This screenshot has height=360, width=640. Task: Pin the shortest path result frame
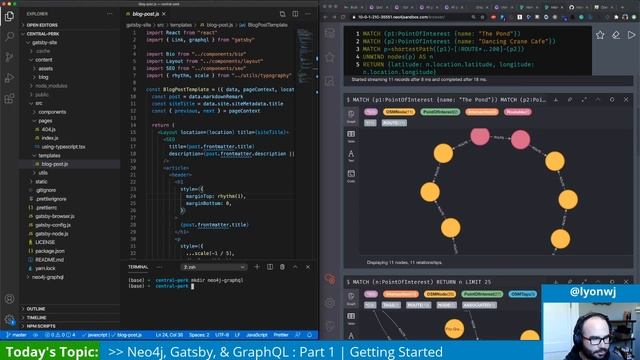[x=570, y=100]
